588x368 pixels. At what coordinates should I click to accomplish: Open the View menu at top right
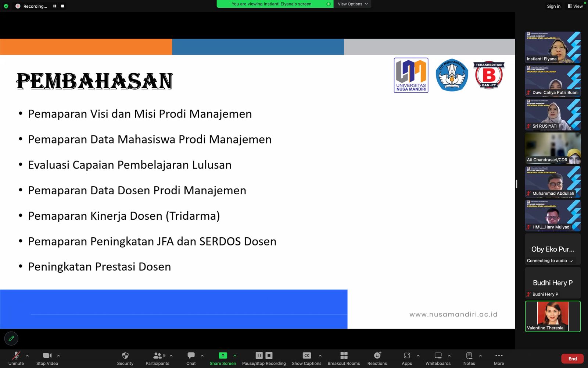(575, 6)
